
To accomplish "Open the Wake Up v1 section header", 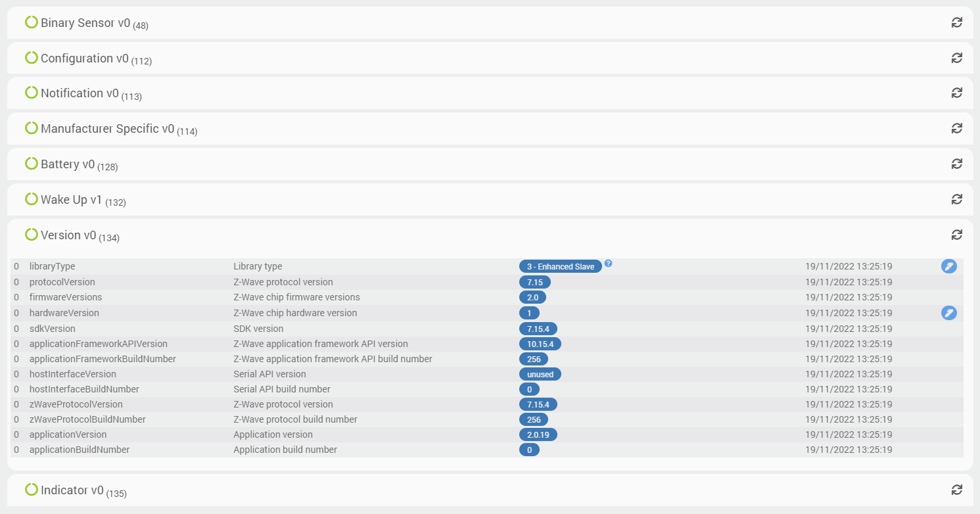I will 71,200.
